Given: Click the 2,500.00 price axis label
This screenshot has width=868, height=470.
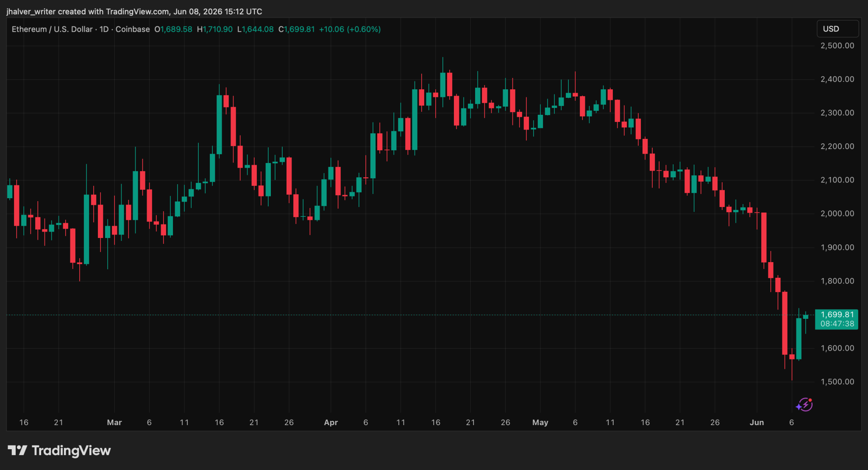Looking at the screenshot, I should point(837,46).
